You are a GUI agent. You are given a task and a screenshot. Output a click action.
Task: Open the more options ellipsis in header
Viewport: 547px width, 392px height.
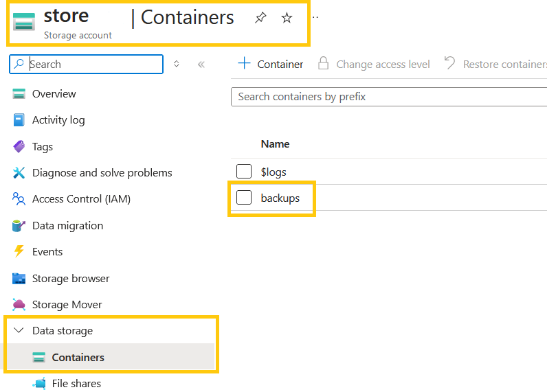[x=315, y=17]
